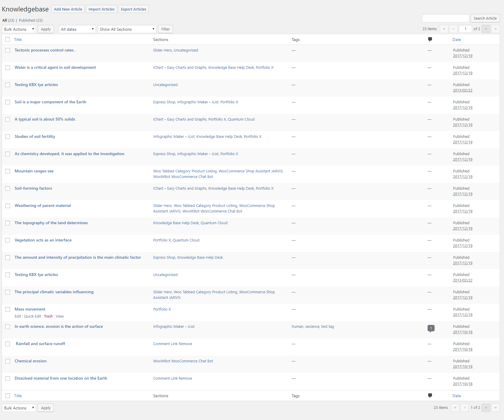
Task: Click the Export Articles button
Action: (x=134, y=9)
